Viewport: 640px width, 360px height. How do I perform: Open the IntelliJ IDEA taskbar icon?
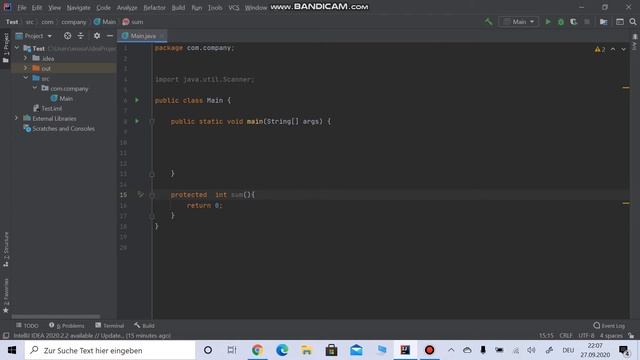(405, 350)
